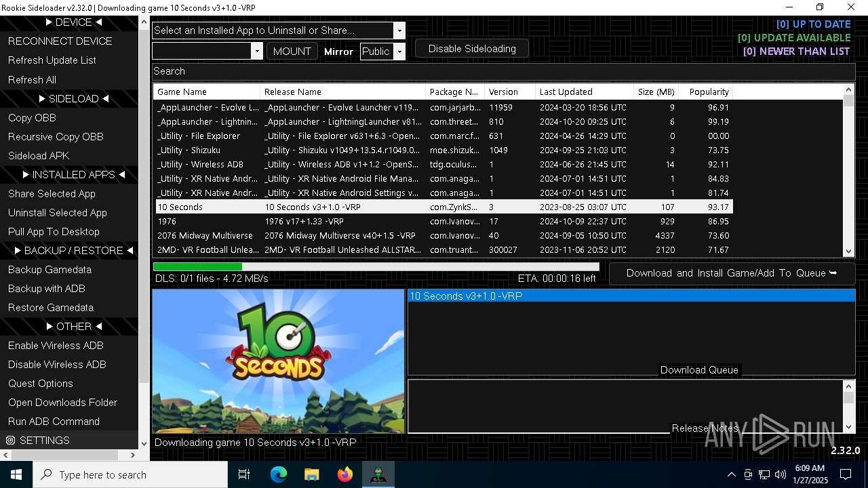Image resolution: width=868 pixels, height=488 pixels.
Task: Click the 10 Seconds game thumbnail
Action: coord(278,361)
